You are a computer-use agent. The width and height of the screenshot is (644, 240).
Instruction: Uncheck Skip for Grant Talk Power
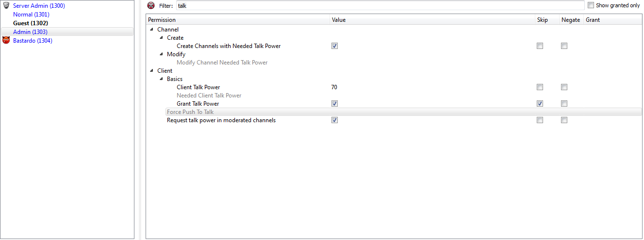540,104
